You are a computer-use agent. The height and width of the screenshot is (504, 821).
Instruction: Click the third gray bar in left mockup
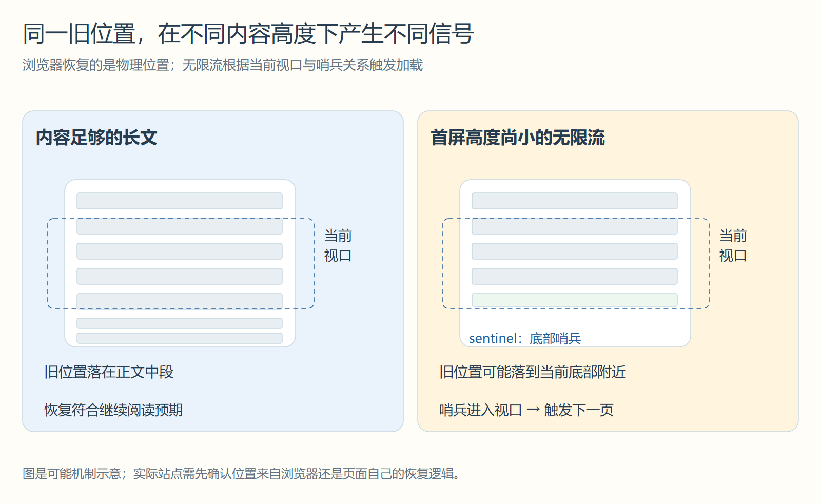[x=180, y=251]
